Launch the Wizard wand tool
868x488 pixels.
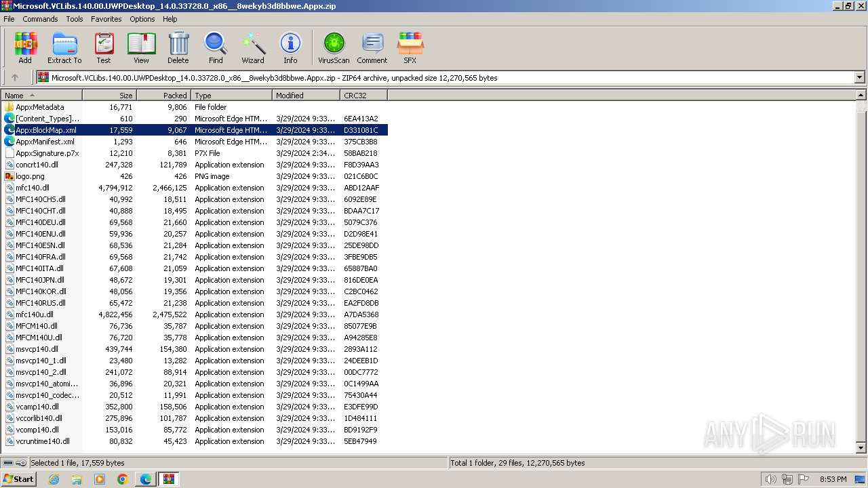tap(253, 48)
